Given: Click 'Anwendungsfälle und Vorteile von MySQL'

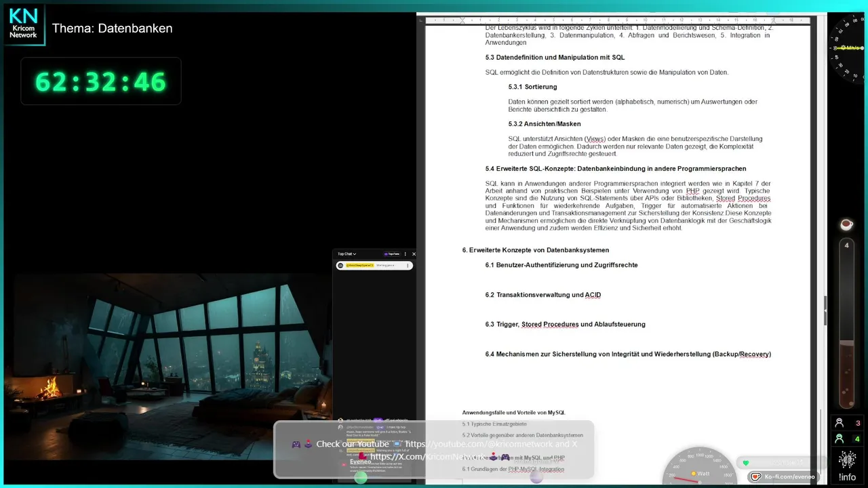Looking at the screenshot, I should click(513, 412).
